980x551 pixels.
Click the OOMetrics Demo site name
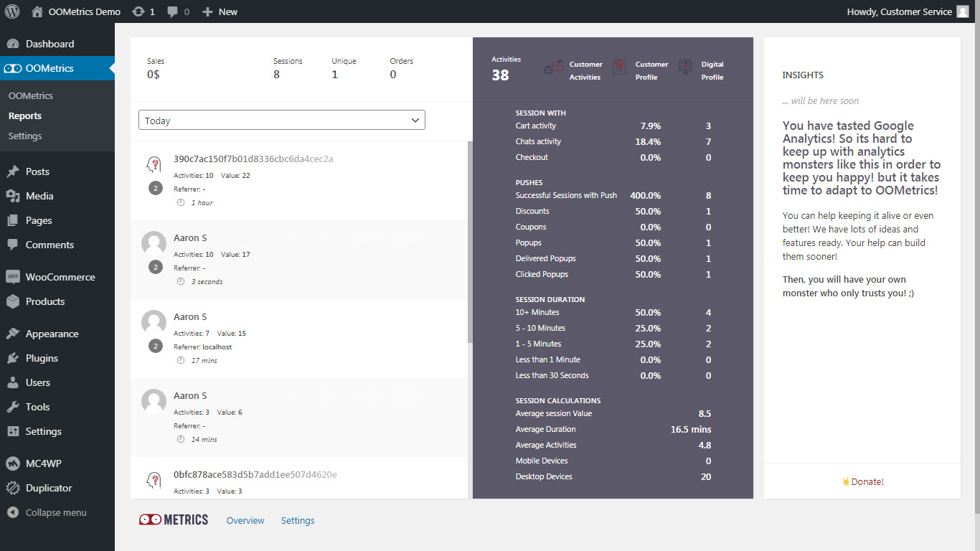pos(84,11)
